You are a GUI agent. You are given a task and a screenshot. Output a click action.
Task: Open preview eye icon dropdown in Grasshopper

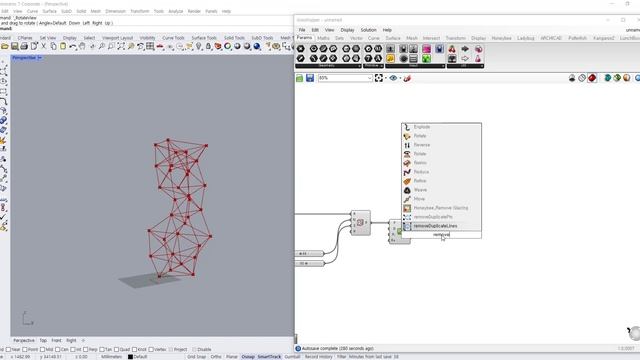(x=400, y=78)
